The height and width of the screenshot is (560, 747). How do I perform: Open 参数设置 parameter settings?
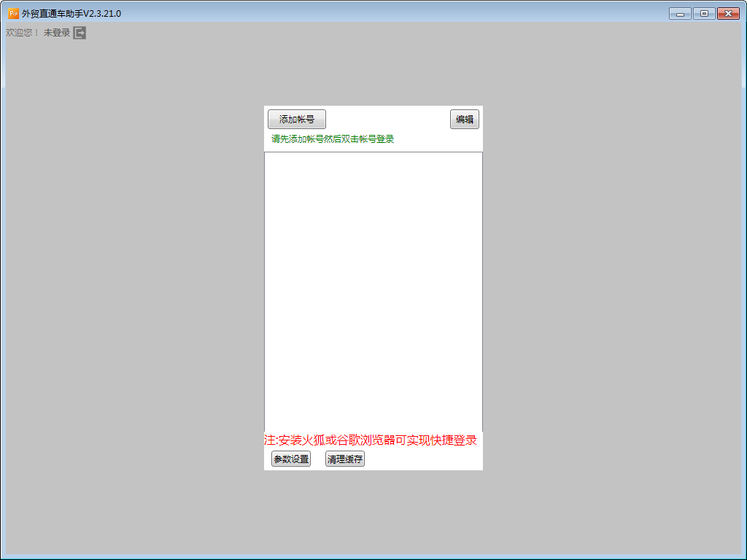291,459
